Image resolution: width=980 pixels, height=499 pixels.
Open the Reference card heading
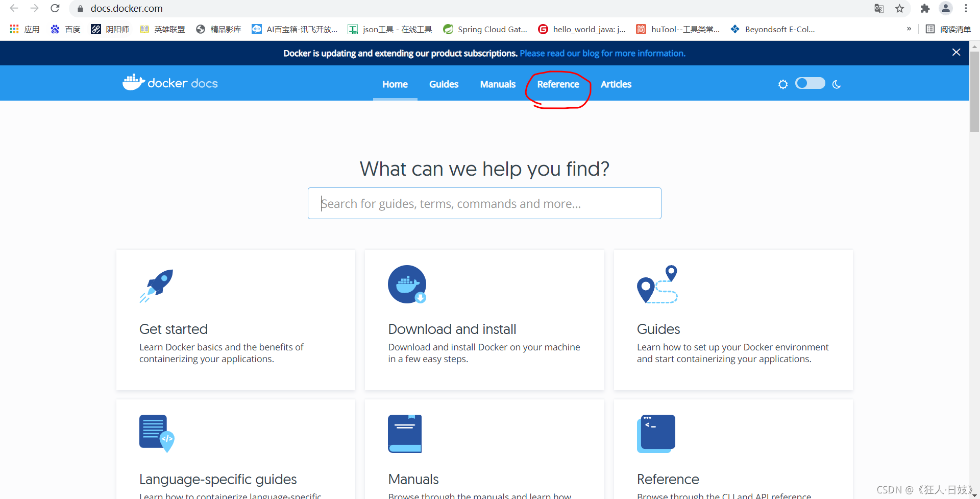click(x=668, y=479)
